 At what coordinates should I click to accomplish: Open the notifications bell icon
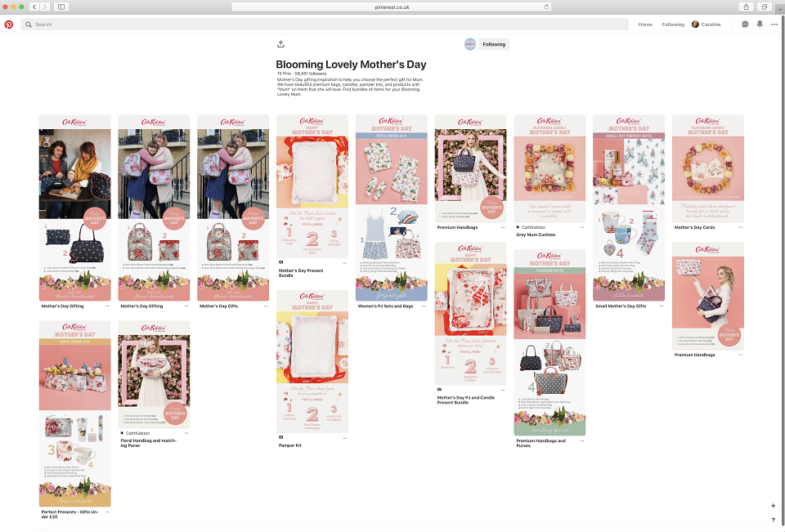760,24
